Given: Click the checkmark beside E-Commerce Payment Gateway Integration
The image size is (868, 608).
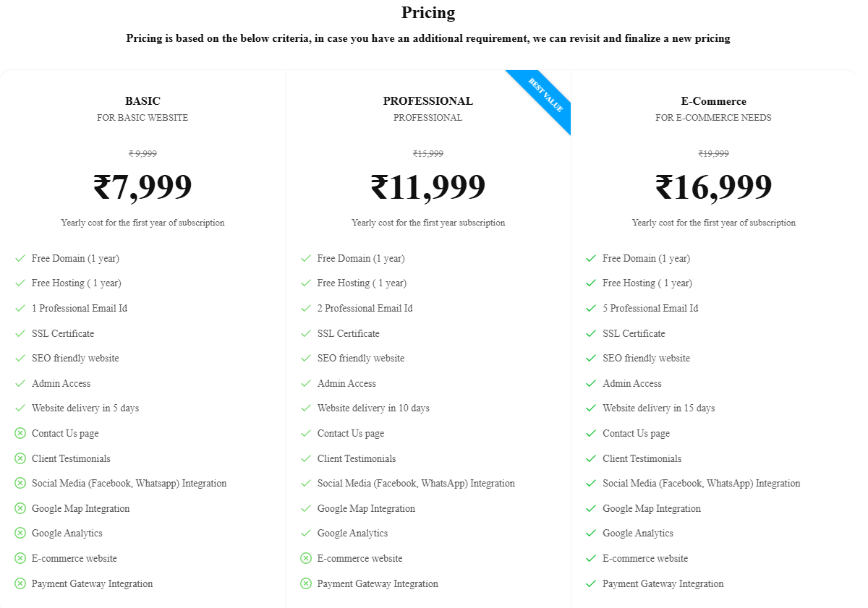Looking at the screenshot, I should [591, 583].
